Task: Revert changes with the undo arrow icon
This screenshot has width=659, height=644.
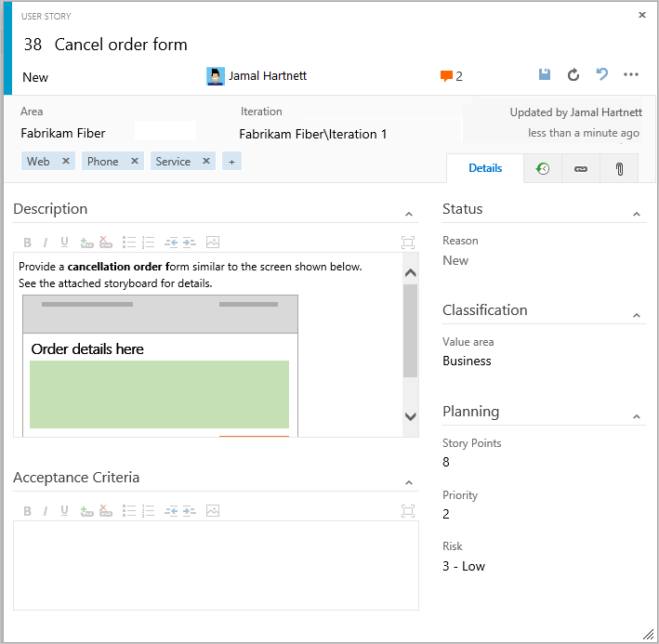Action: point(602,74)
